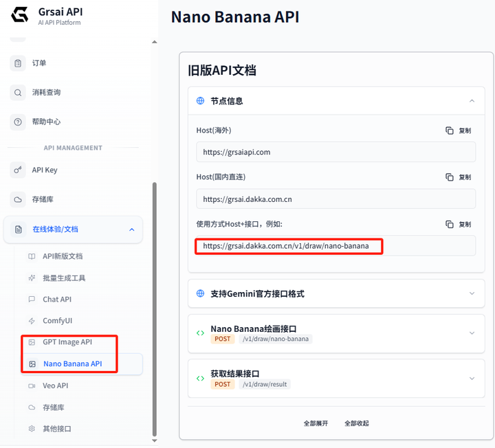
Task: Click the API Key key icon
Action: (x=18, y=170)
